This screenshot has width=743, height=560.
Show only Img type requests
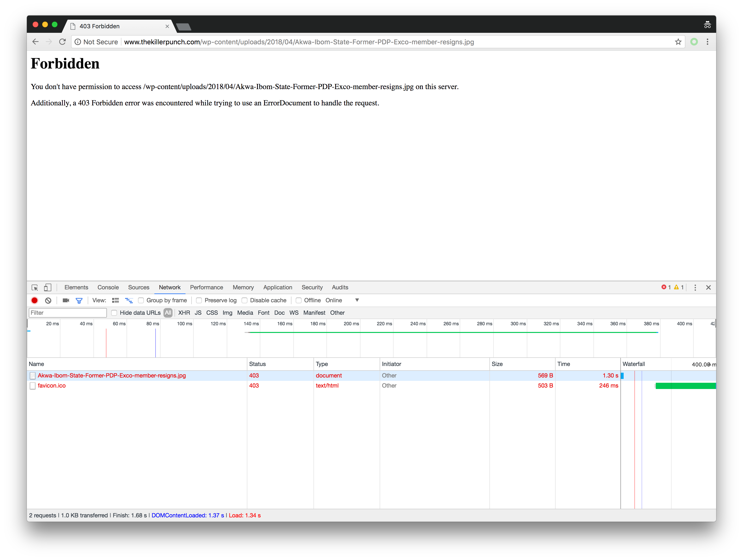(x=227, y=313)
